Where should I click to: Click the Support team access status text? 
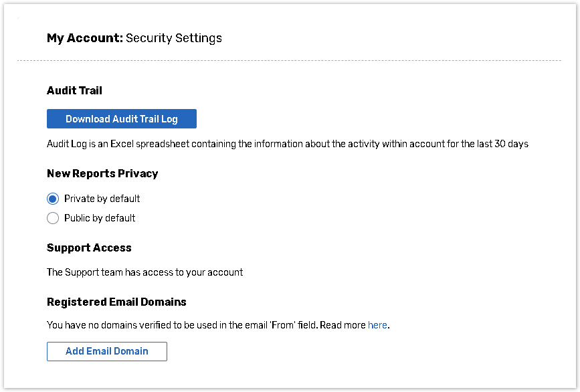144,272
